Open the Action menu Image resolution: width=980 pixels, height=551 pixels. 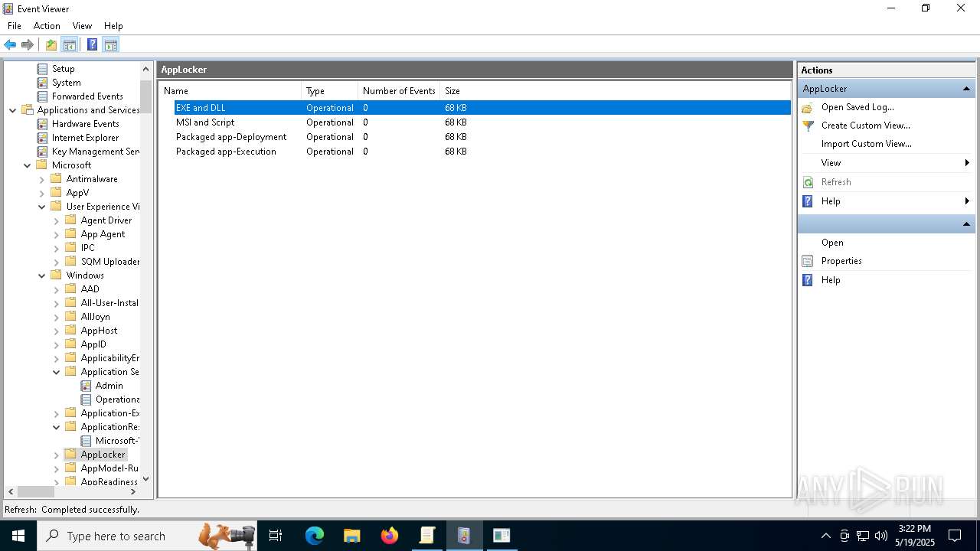click(x=47, y=26)
